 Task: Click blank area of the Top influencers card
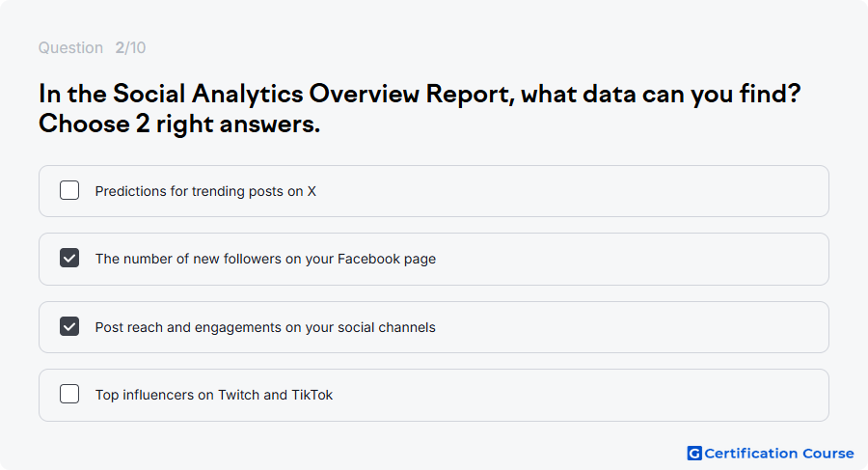pos(582,395)
